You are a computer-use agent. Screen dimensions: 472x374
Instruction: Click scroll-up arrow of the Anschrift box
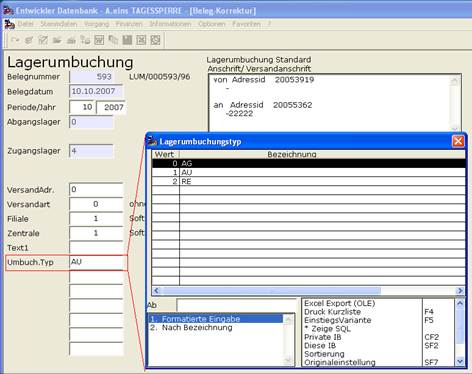(x=455, y=80)
